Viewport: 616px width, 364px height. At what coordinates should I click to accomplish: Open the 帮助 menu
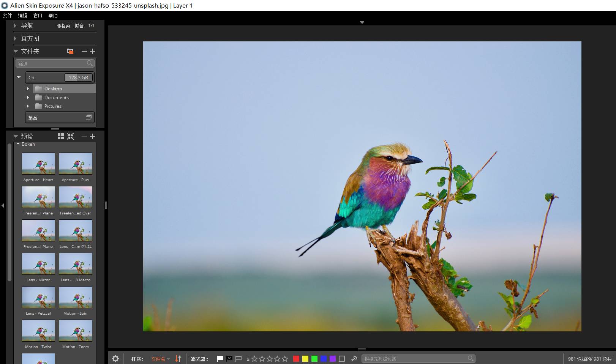(x=53, y=16)
